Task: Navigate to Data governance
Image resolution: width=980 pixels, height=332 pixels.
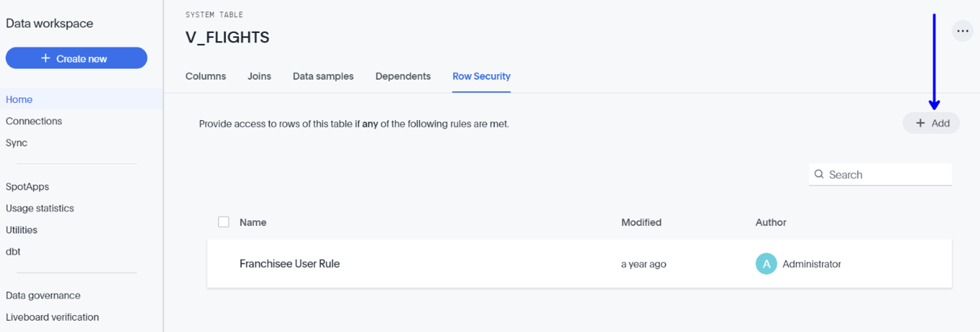Action: (x=43, y=295)
